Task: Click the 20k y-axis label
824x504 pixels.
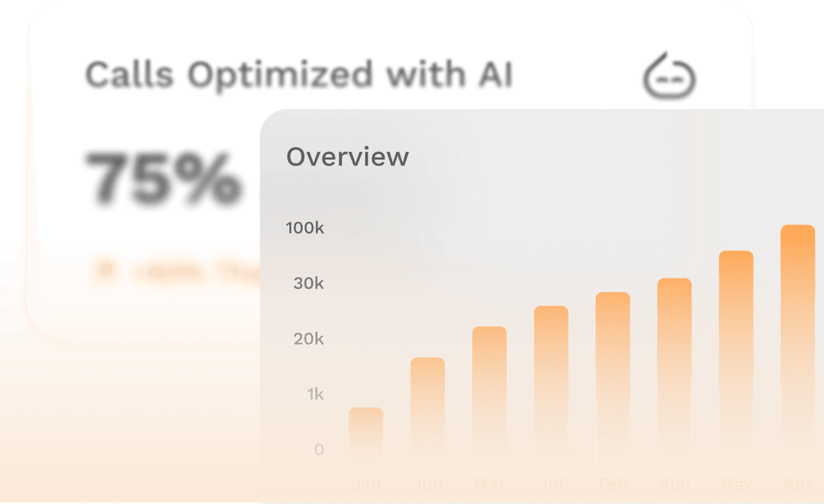Action: (x=308, y=339)
